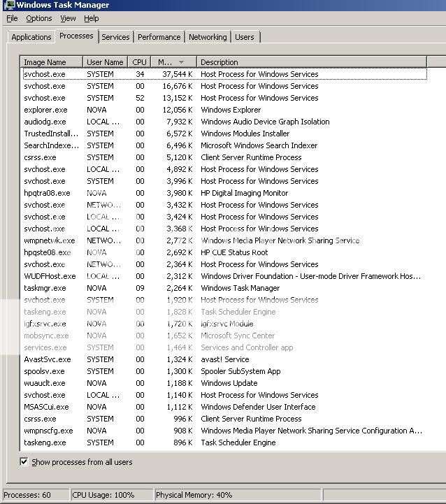
Task: Click the Processes: 60 status entry
Action: pyautogui.click(x=36, y=495)
